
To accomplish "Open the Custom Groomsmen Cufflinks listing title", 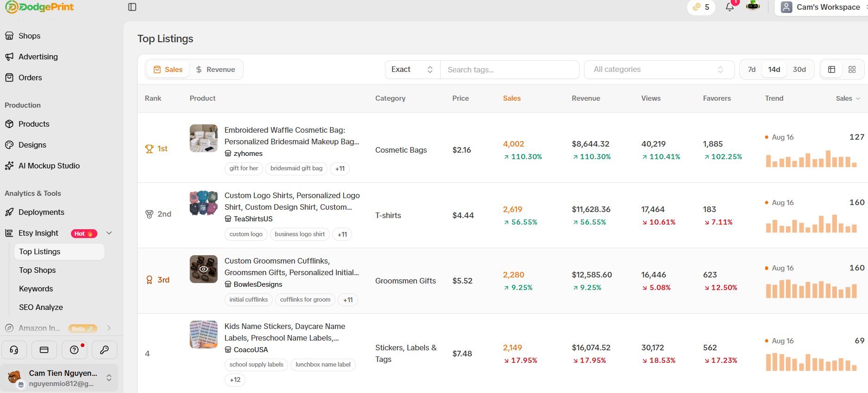I will pos(292,267).
